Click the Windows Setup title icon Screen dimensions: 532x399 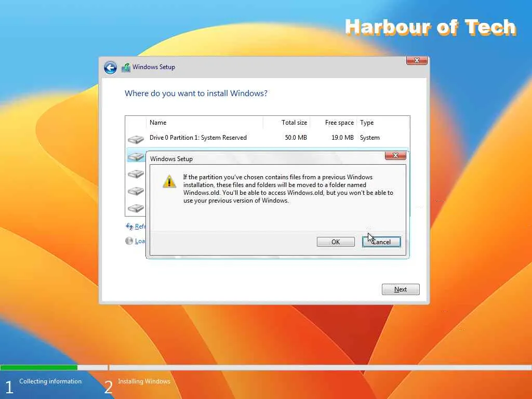(126, 67)
